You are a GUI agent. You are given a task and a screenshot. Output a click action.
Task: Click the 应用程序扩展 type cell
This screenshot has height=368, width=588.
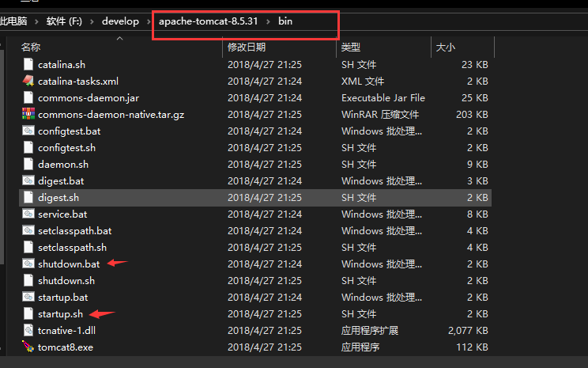click(369, 331)
